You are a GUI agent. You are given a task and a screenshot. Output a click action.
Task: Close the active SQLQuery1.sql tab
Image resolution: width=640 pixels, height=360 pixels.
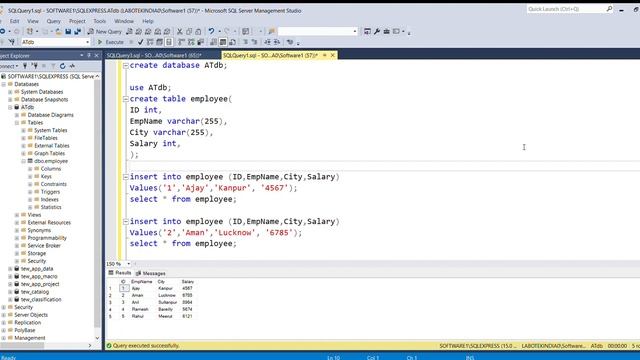[333, 55]
